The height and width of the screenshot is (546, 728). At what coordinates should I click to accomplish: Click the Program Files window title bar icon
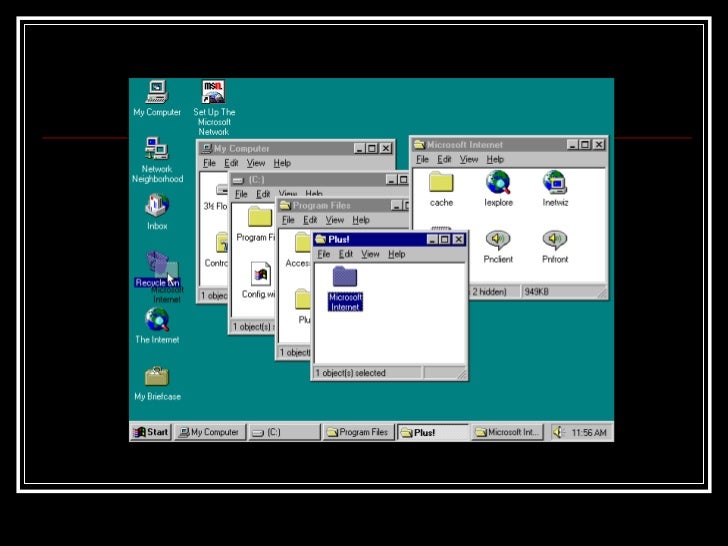click(x=285, y=205)
